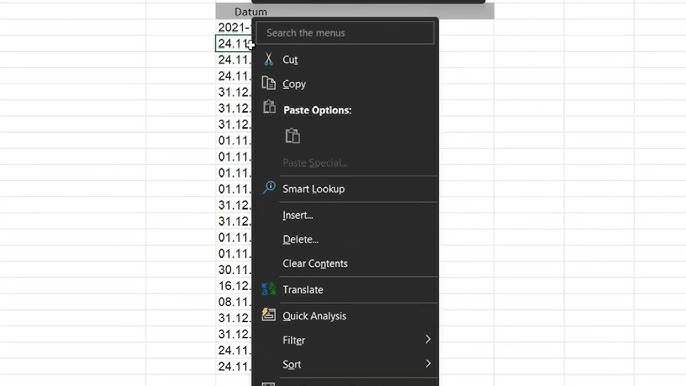The width and height of the screenshot is (686, 386).
Task: Click the Copy pages icon
Action: (x=269, y=83)
